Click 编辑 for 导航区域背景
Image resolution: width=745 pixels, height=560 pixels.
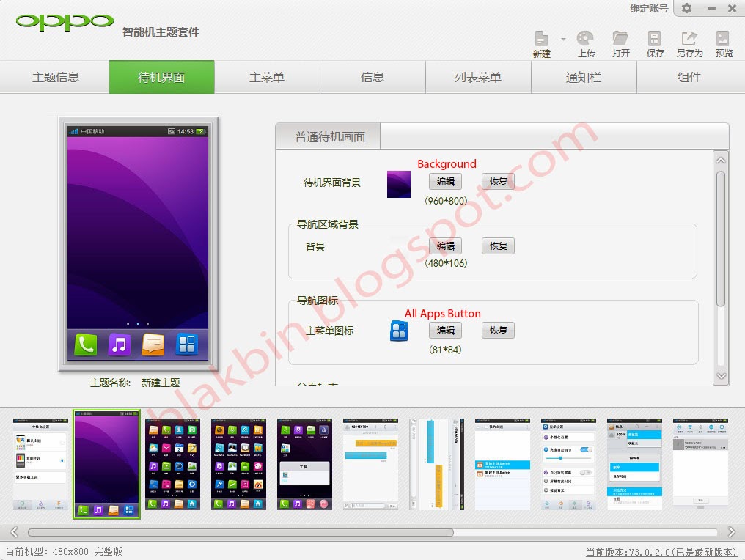coord(445,246)
